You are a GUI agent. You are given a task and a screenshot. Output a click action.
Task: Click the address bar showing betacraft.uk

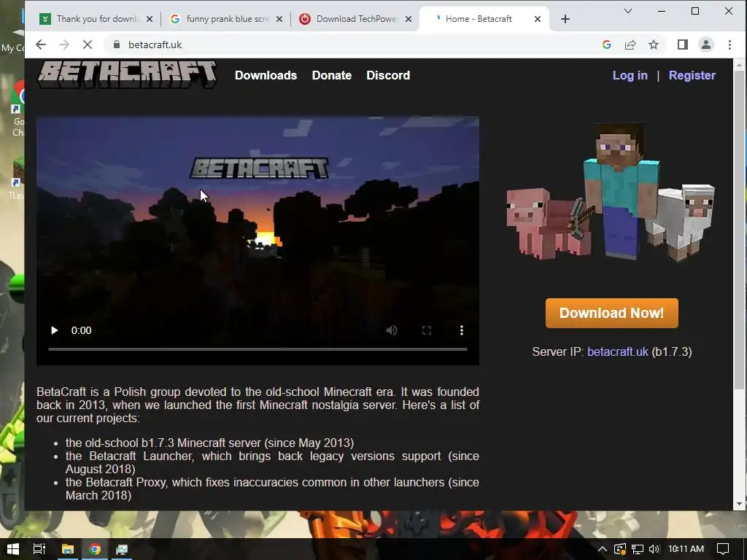pos(352,44)
